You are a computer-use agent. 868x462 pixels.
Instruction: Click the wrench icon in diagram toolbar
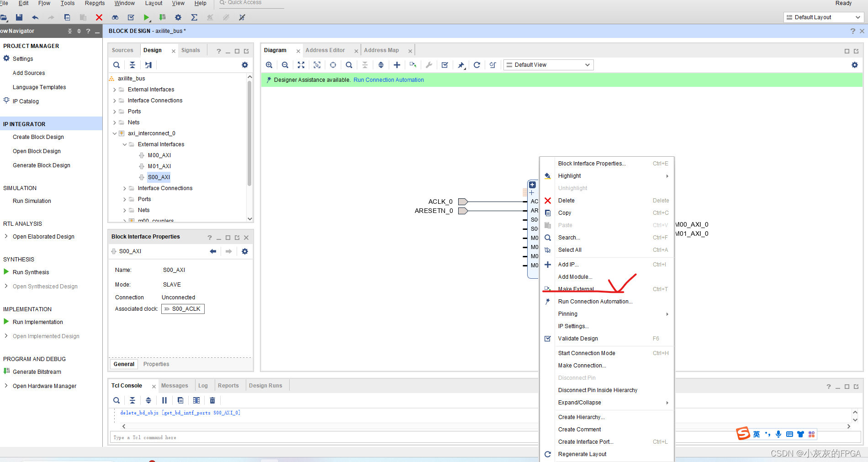point(429,65)
